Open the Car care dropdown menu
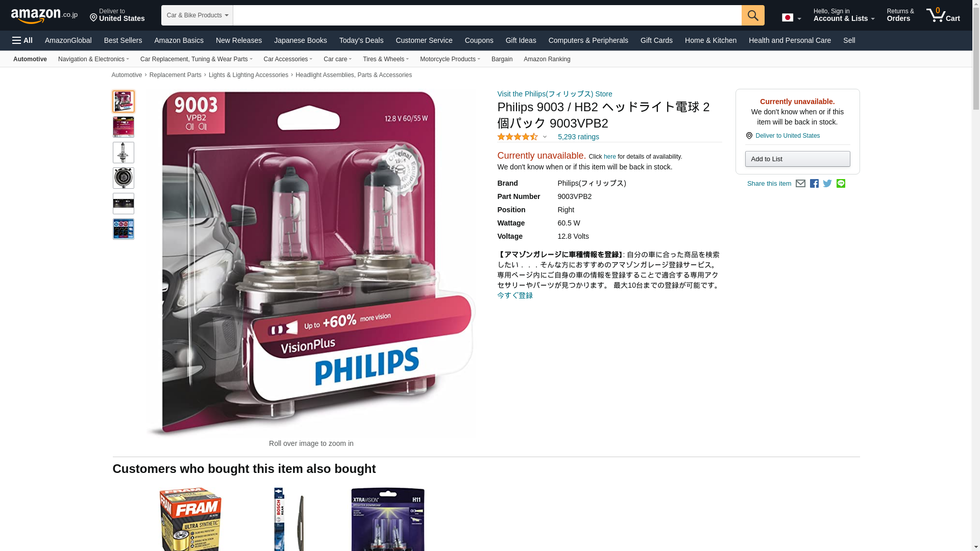980x551 pixels. coord(337,59)
